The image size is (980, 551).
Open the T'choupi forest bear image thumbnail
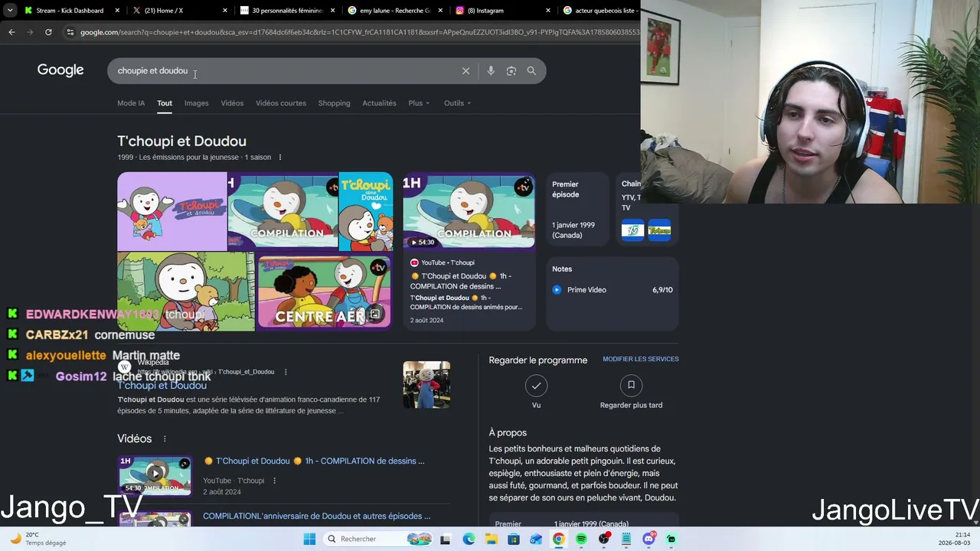(x=186, y=292)
